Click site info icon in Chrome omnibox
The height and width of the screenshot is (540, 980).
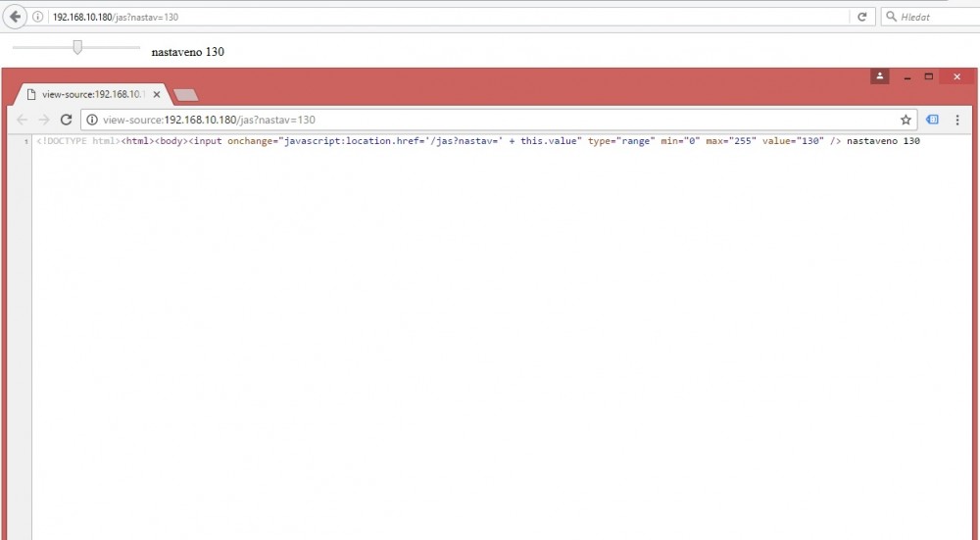click(x=92, y=120)
